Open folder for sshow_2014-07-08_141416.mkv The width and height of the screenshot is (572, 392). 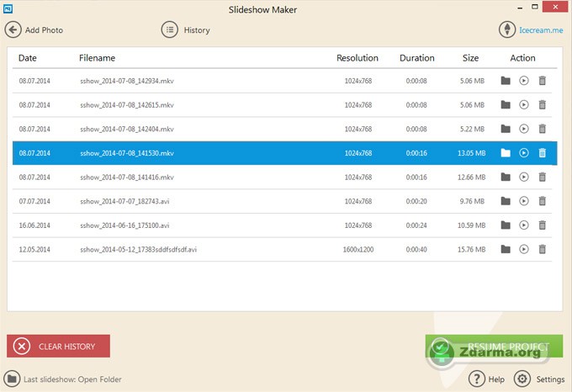pyautogui.click(x=506, y=177)
